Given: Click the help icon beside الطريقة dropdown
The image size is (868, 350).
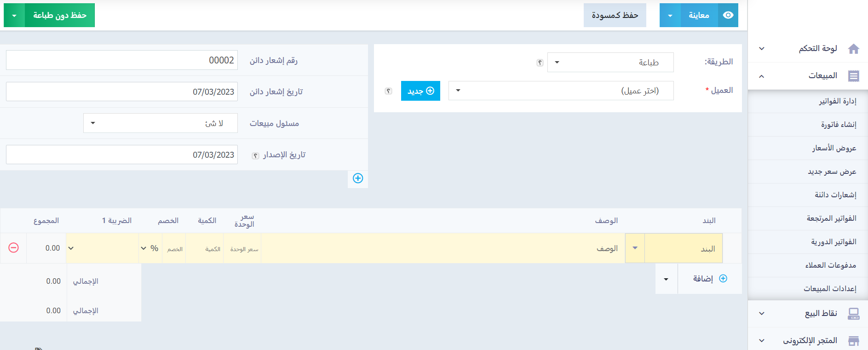Looking at the screenshot, I should 540,63.
